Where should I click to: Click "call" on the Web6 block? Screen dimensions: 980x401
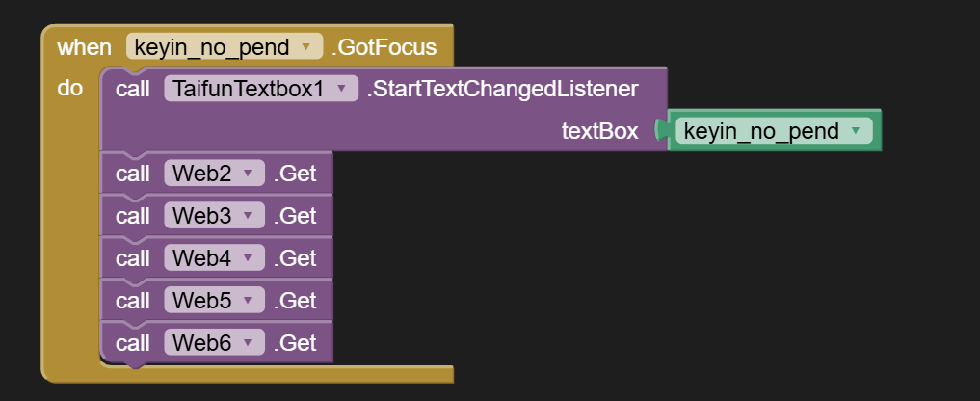tap(133, 343)
